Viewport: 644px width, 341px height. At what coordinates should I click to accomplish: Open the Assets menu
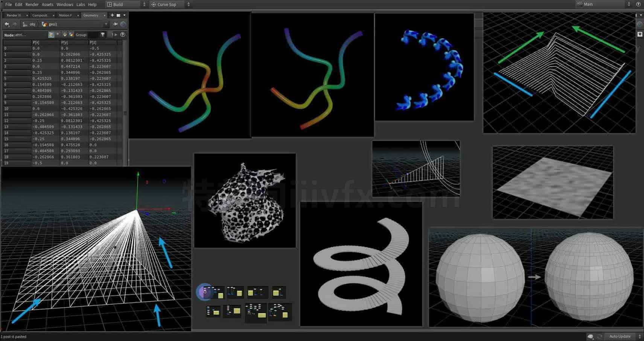point(47,5)
